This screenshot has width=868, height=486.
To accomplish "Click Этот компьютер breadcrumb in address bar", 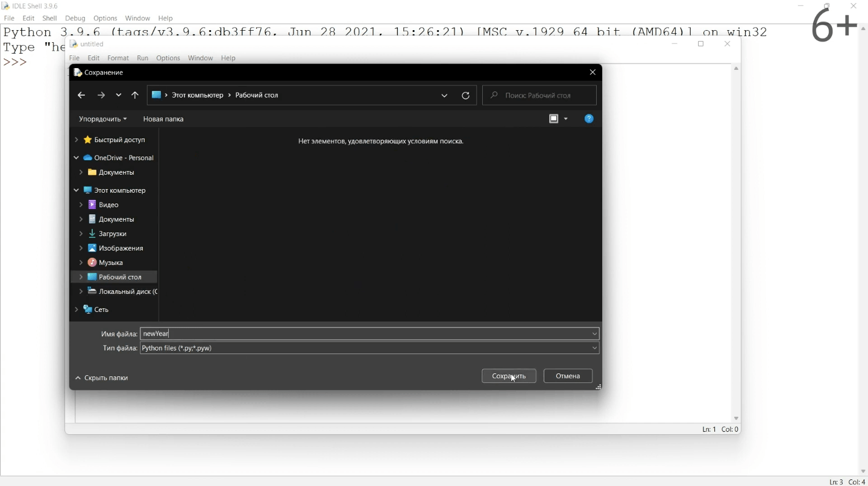I will point(198,96).
